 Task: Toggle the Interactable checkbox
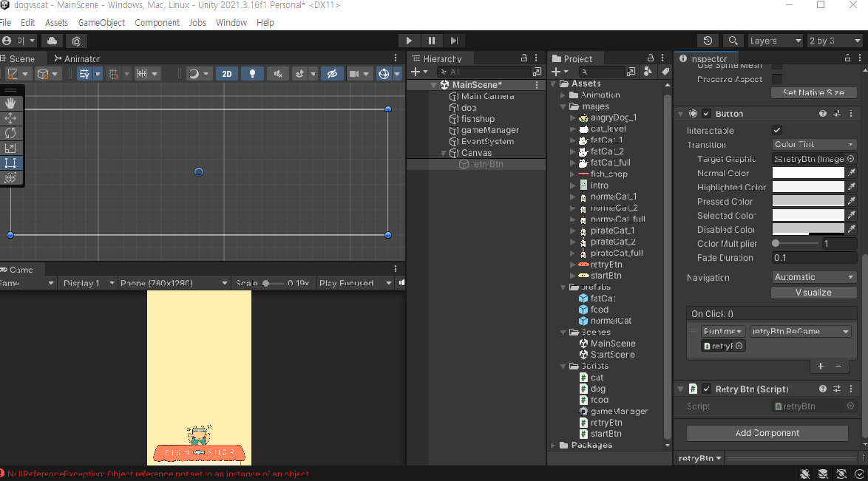pyautogui.click(x=776, y=131)
